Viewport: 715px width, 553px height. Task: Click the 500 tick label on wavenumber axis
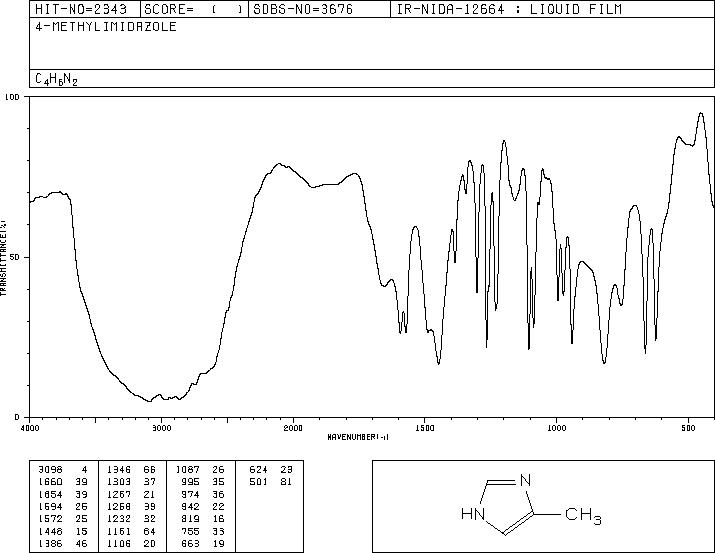coord(689,428)
